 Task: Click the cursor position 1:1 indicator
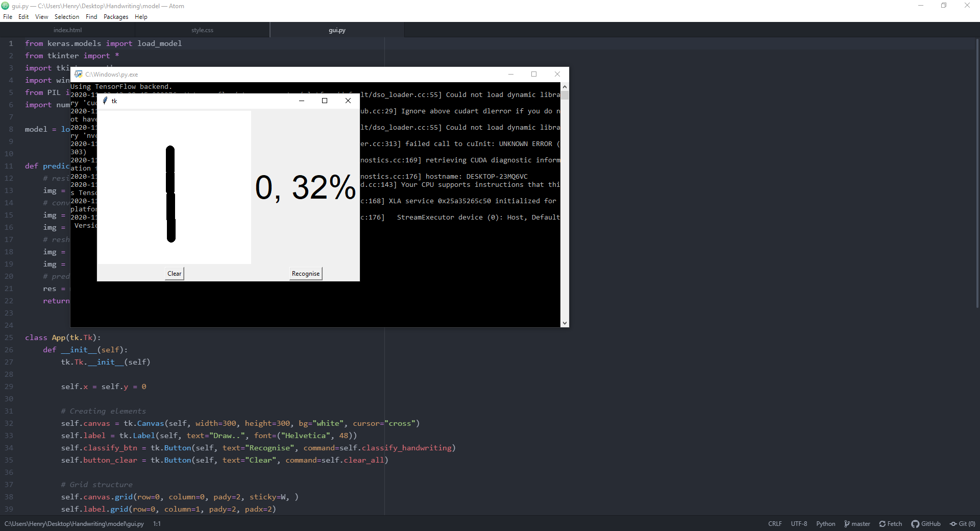point(157,524)
